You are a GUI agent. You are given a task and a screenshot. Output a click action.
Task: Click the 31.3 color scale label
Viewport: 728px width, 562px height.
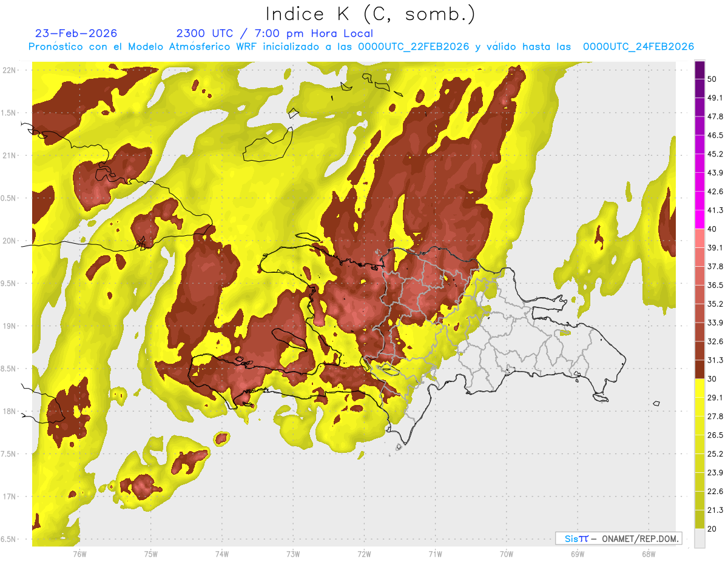715,360
